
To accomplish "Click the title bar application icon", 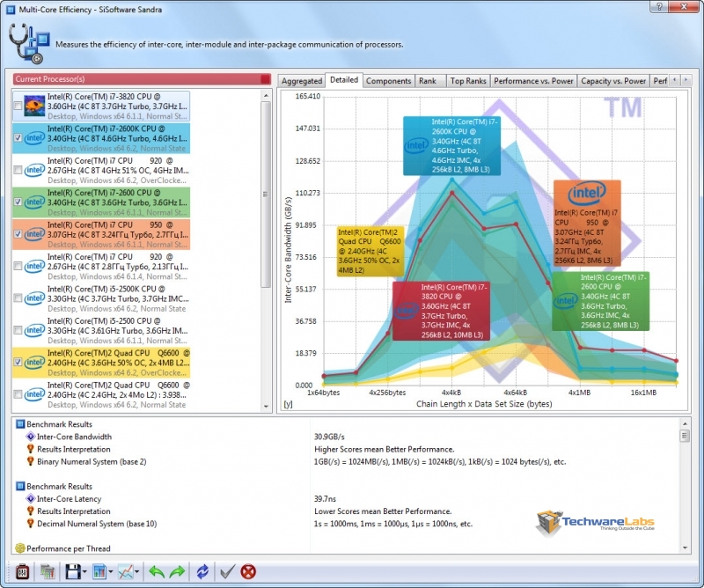I will pos(11,10).
